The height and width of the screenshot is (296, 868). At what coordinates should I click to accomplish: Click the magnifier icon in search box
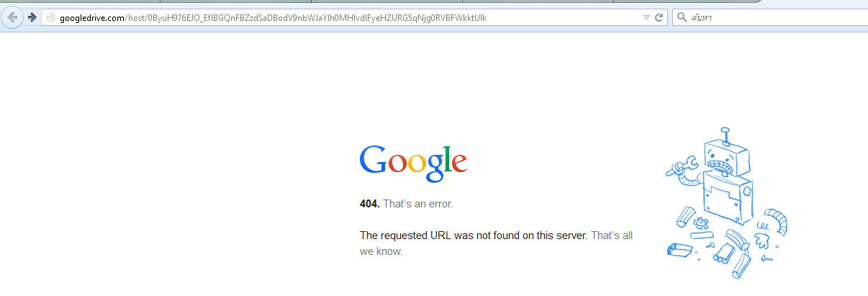682,17
